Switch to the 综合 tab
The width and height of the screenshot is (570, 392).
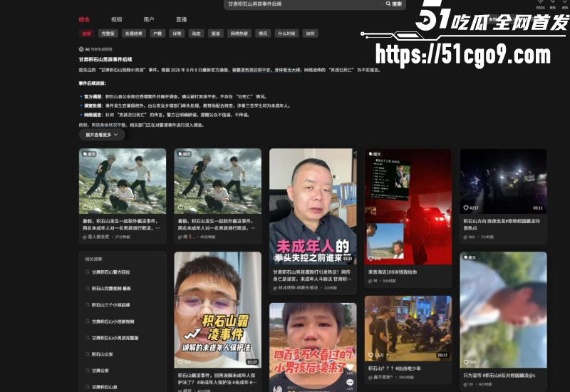click(x=84, y=20)
